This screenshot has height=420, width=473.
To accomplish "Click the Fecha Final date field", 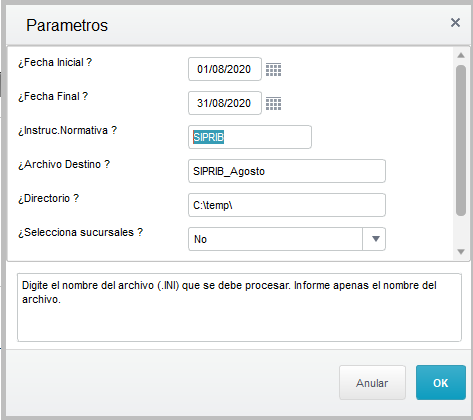I will [x=225, y=103].
